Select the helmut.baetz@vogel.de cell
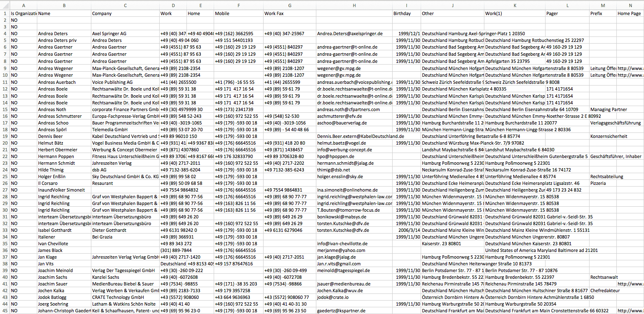 354,143
